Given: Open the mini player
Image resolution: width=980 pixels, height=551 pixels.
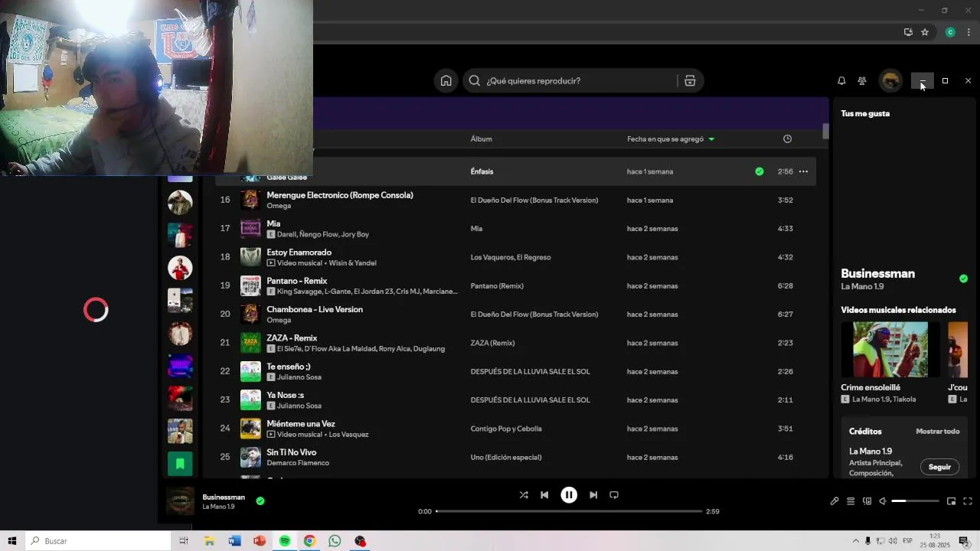Looking at the screenshot, I should point(951,501).
